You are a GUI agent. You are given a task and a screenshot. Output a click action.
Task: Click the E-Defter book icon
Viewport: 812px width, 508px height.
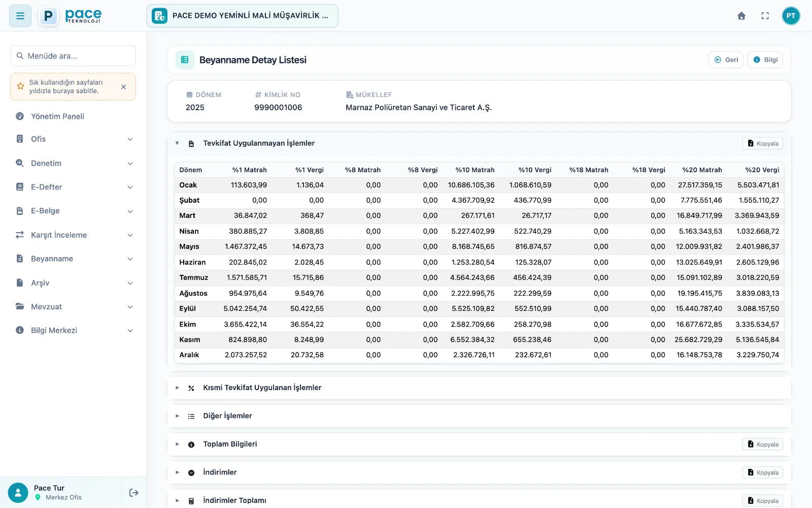pyautogui.click(x=20, y=187)
